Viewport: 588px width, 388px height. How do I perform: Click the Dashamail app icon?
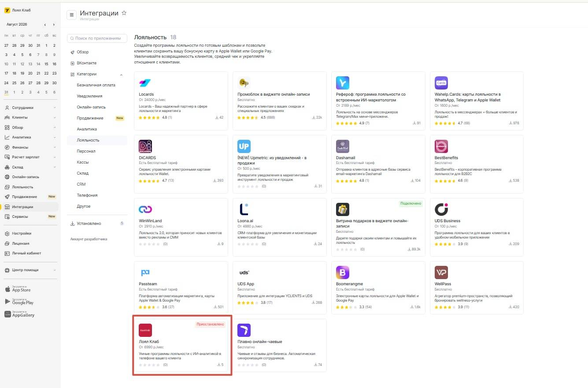coord(342,146)
